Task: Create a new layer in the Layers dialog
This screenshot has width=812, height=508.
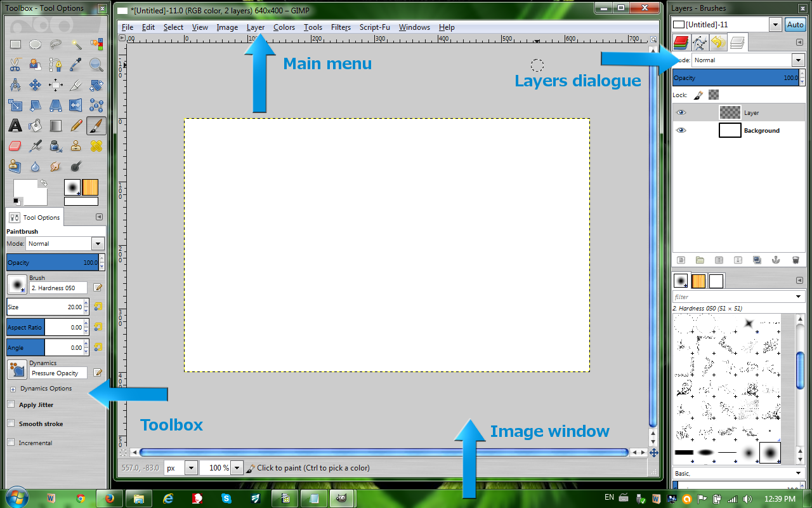Action: click(x=681, y=260)
